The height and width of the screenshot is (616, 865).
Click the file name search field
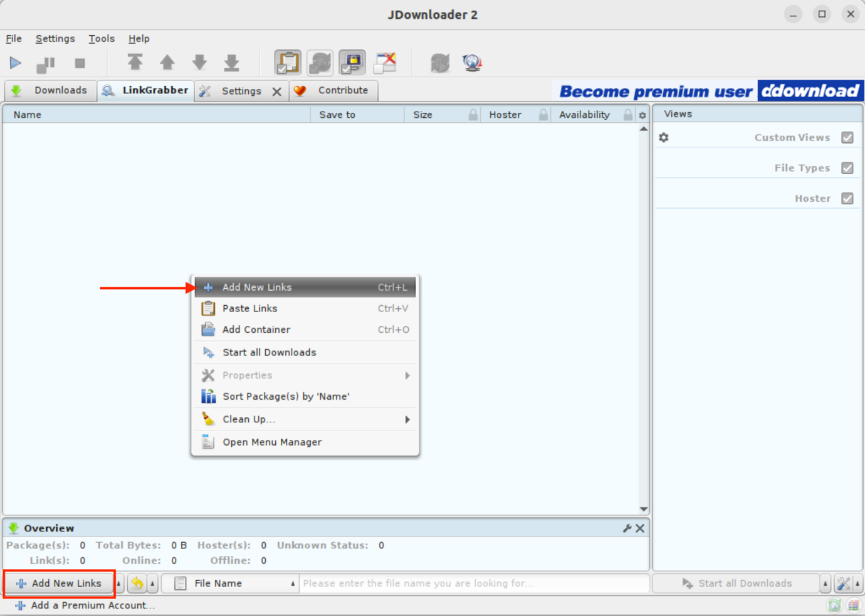(x=473, y=583)
